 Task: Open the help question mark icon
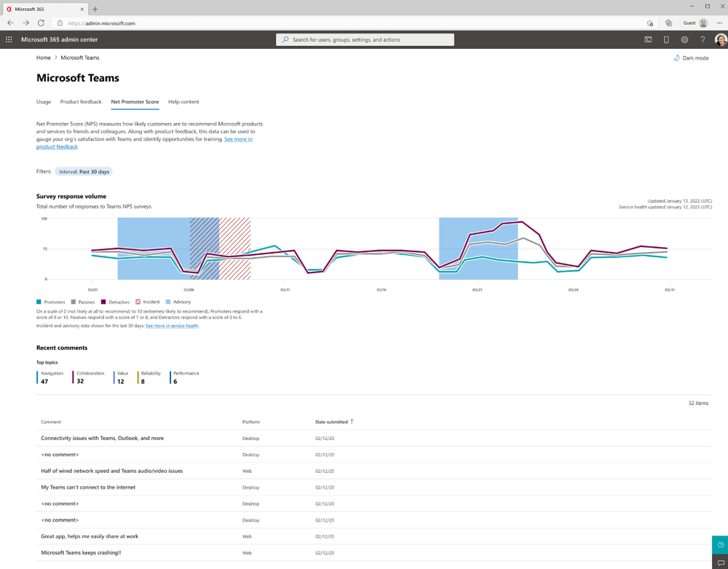point(702,39)
